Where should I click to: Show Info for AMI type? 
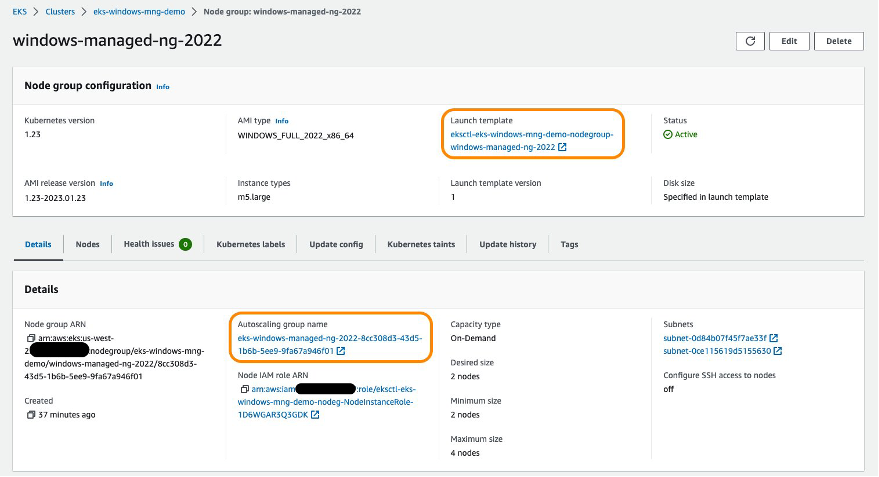pos(281,121)
